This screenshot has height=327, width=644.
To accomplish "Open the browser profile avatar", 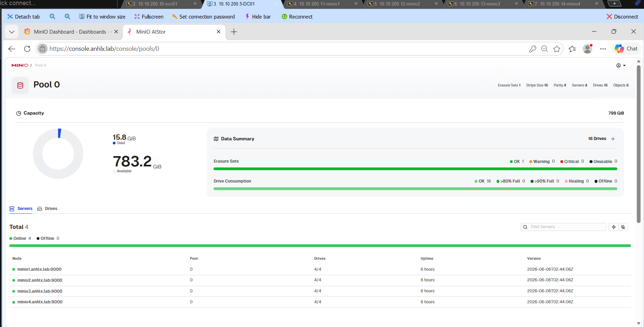I will (588, 49).
